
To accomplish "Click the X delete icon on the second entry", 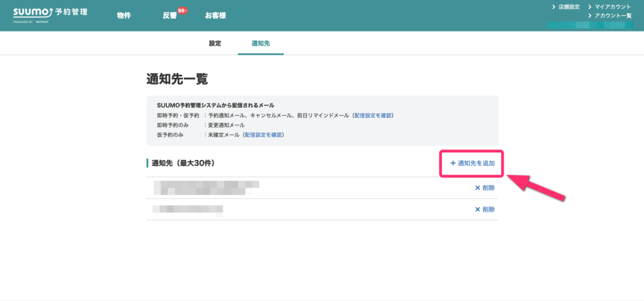I will tap(477, 209).
